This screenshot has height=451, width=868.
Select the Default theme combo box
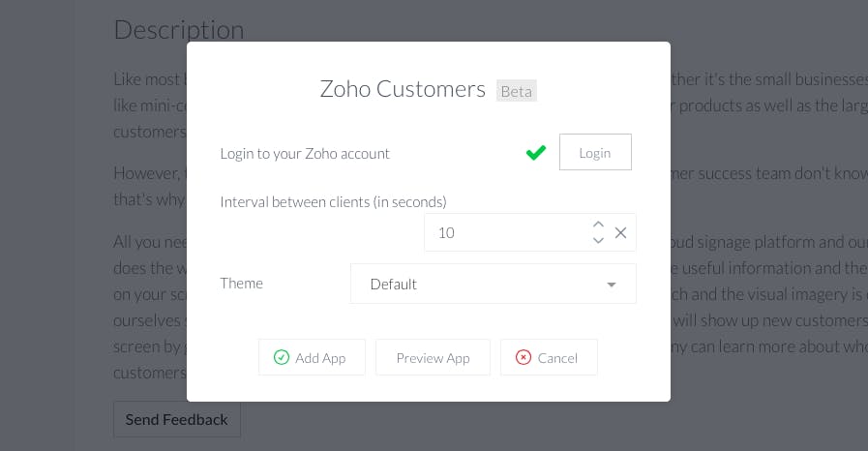[494, 284]
